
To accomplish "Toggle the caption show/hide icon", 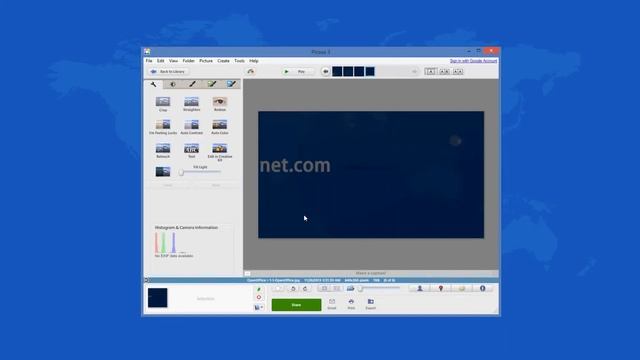I will [247, 273].
